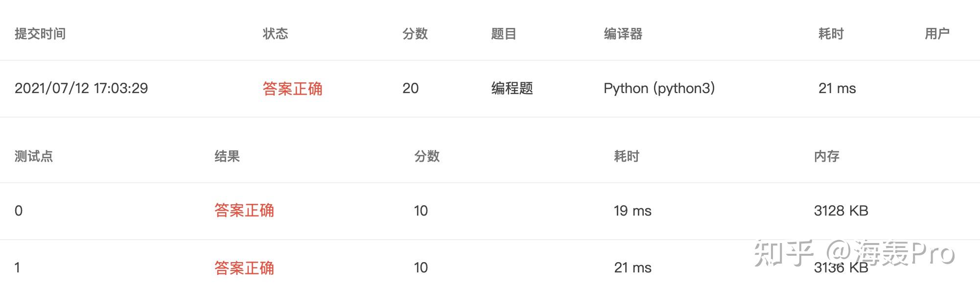This screenshot has height=293, width=980.
Task: Click the red 答案正确 submission status
Action: click(x=292, y=89)
